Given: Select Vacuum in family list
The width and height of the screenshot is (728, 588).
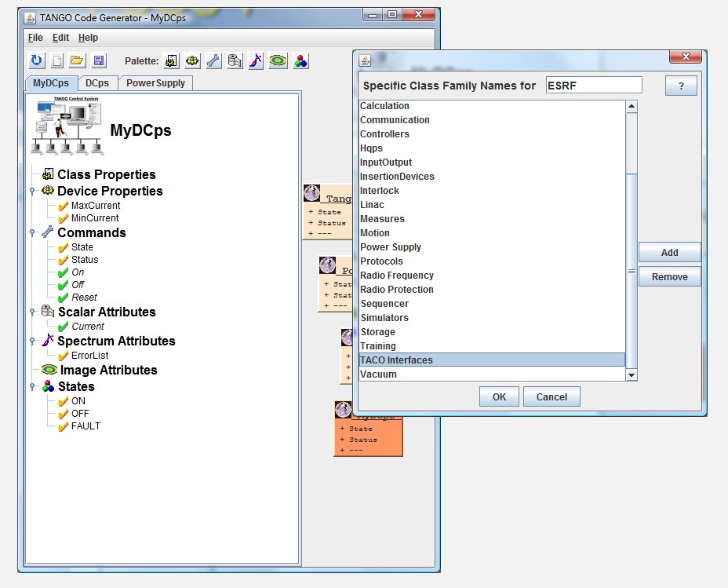Looking at the screenshot, I should click(492, 374).
